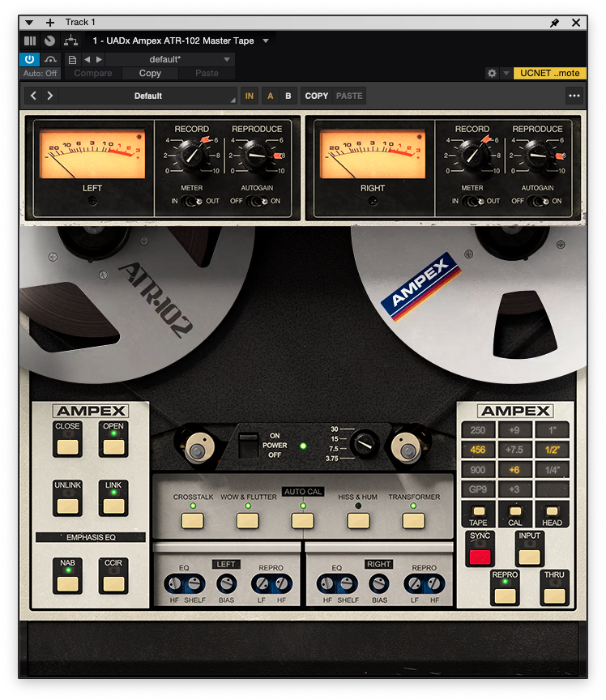Adjust the left REPRO LF screw
606x700 pixels.
(262, 583)
